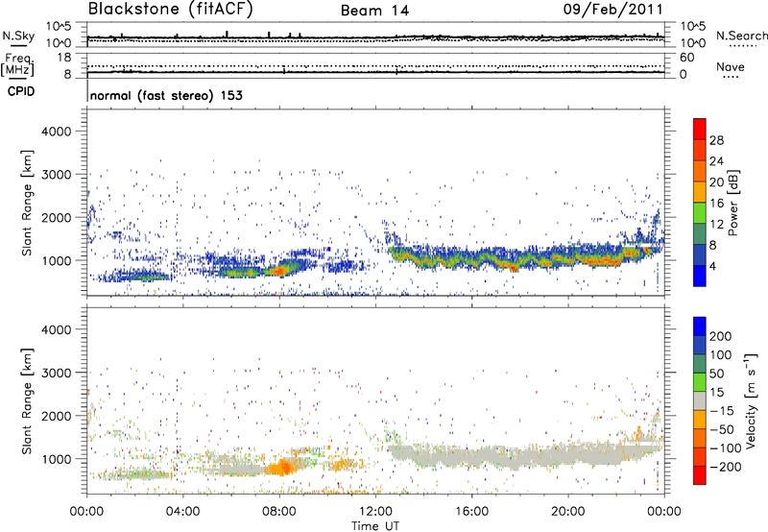Viewport: 768px width, 532px height.
Task: Click the 'Time UT' axis title
Action: 375,525
